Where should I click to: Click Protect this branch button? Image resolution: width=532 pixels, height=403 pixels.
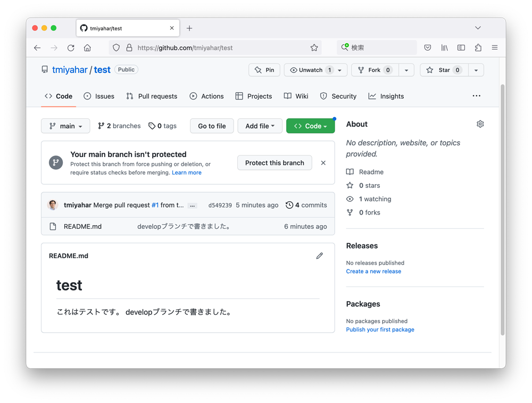(275, 163)
